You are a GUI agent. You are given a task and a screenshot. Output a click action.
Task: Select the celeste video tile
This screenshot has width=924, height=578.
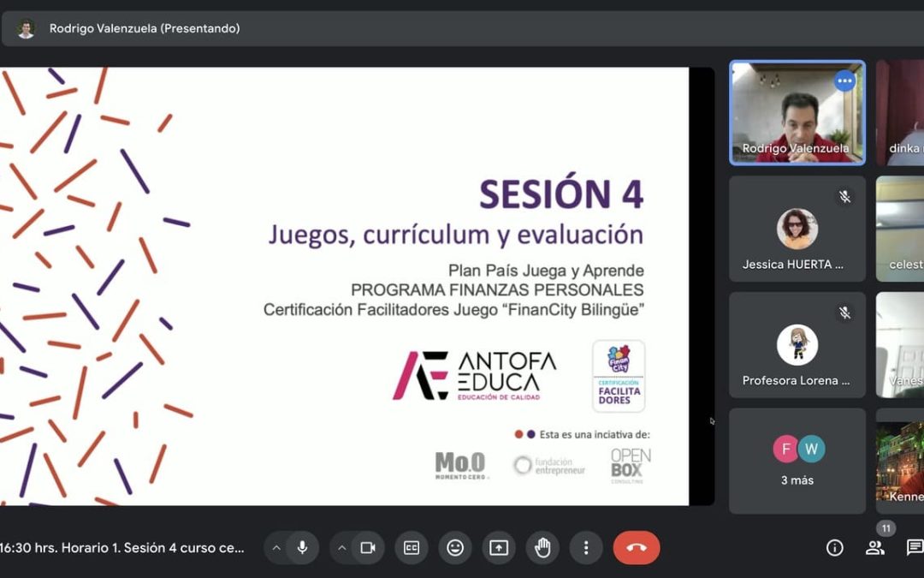900,229
